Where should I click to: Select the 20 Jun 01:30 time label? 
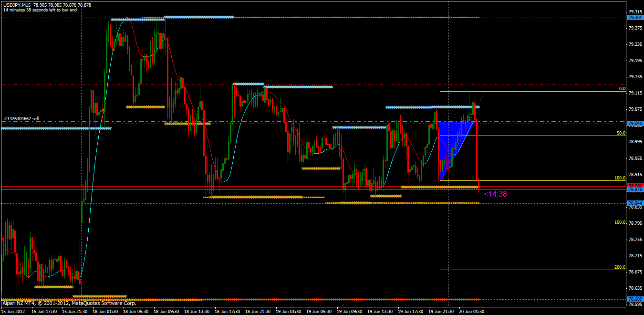coord(472,311)
